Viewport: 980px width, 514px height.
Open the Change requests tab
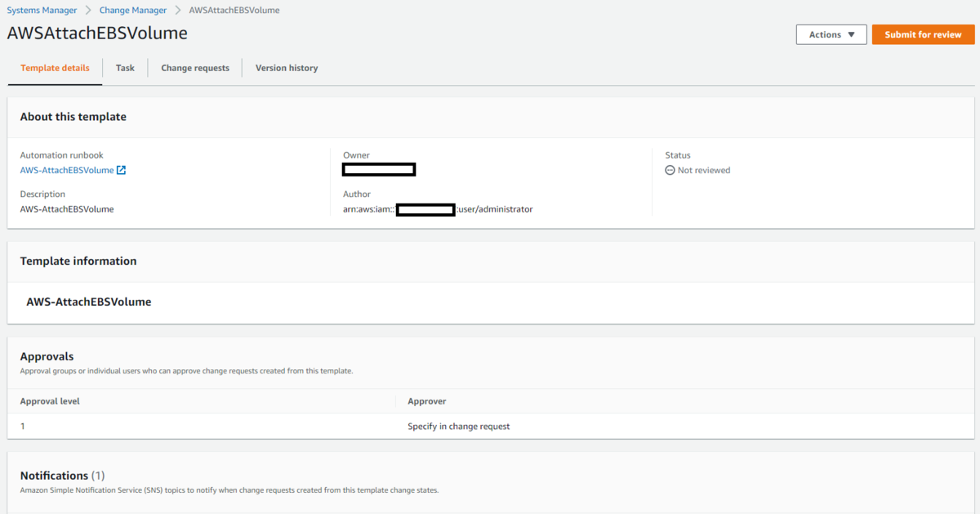(x=195, y=68)
